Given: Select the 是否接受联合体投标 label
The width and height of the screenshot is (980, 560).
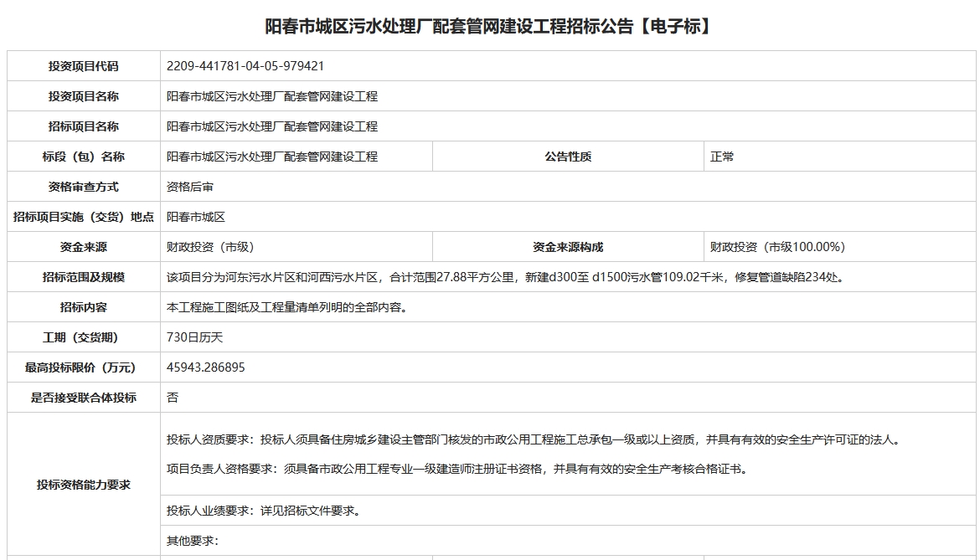Looking at the screenshot, I should pos(84,398).
